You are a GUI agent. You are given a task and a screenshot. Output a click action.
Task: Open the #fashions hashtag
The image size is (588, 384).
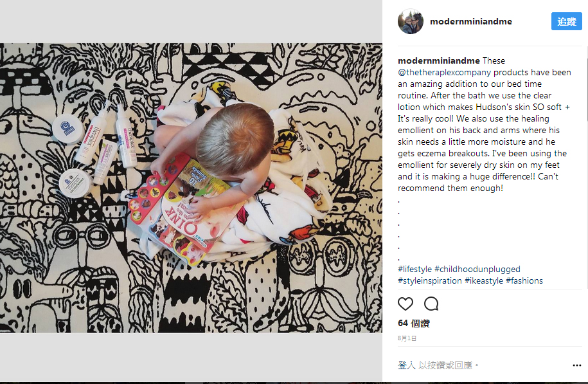click(524, 281)
